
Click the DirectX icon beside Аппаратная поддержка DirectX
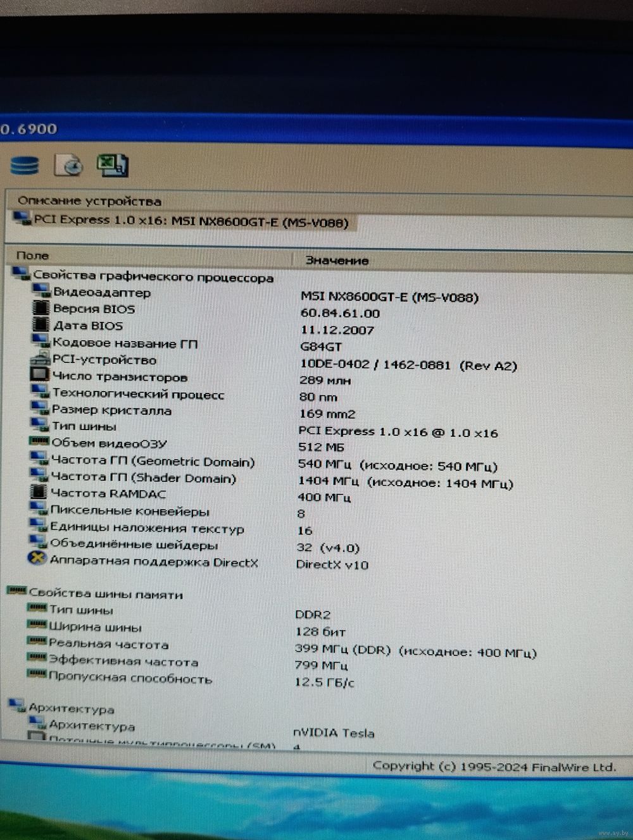(x=37, y=560)
